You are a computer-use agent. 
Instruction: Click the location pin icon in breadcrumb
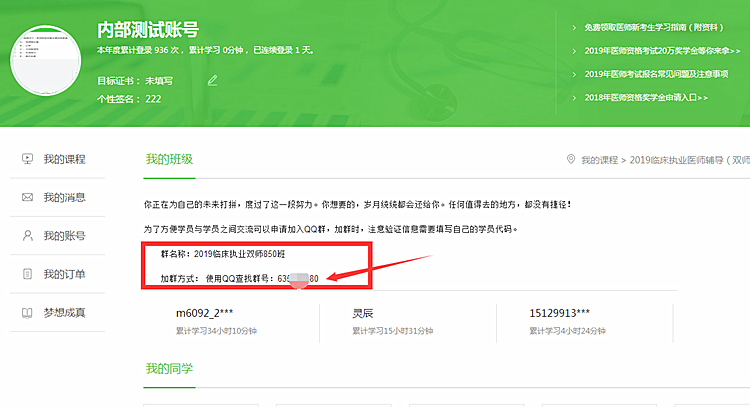pyautogui.click(x=570, y=160)
